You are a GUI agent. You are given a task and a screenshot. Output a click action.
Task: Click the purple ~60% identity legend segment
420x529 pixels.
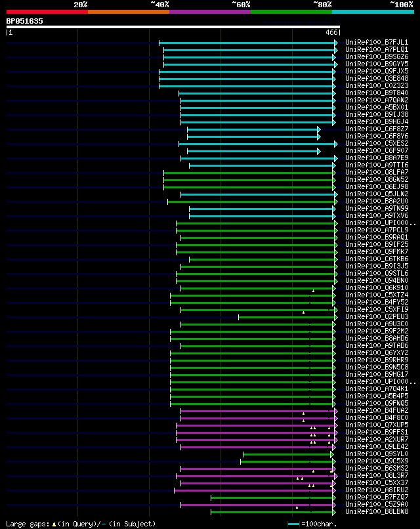coord(210,12)
